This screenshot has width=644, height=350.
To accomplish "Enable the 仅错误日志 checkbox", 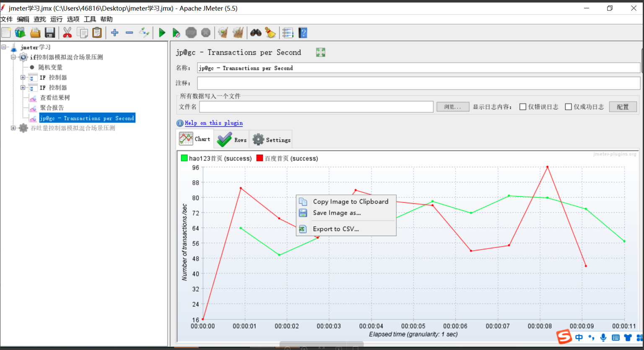I will click(523, 107).
